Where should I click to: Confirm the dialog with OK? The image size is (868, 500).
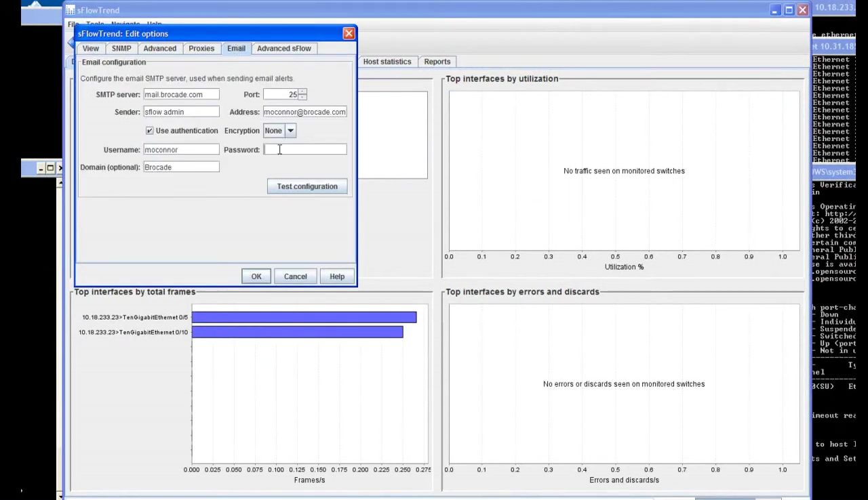point(256,276)
